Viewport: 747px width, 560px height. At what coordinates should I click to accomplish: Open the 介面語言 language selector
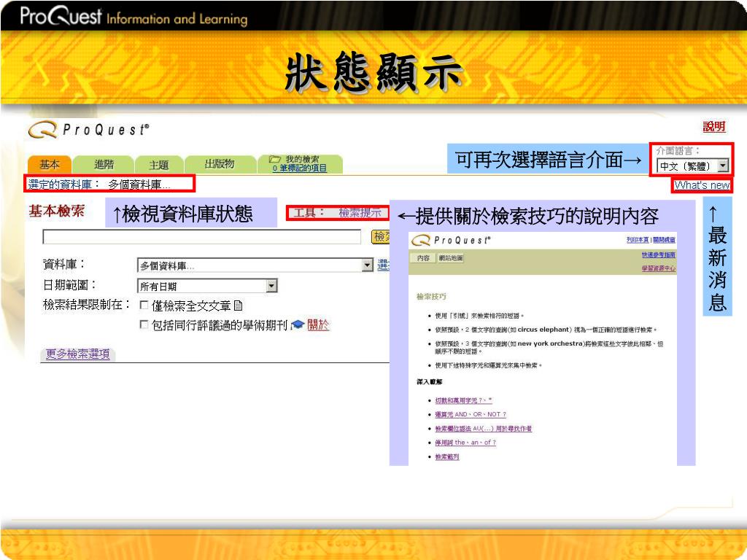[x=722, y=166]
